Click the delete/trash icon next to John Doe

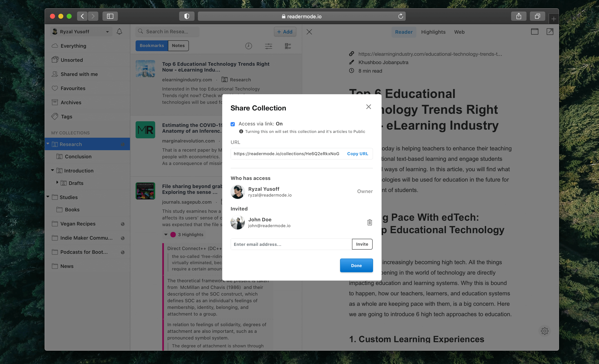click(370, 222)
